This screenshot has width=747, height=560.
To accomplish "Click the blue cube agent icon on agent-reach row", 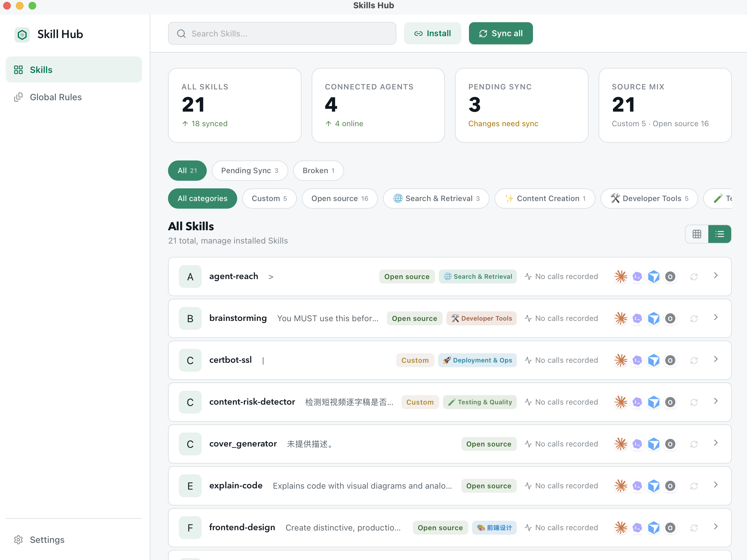I will click(x=654, y=277).
